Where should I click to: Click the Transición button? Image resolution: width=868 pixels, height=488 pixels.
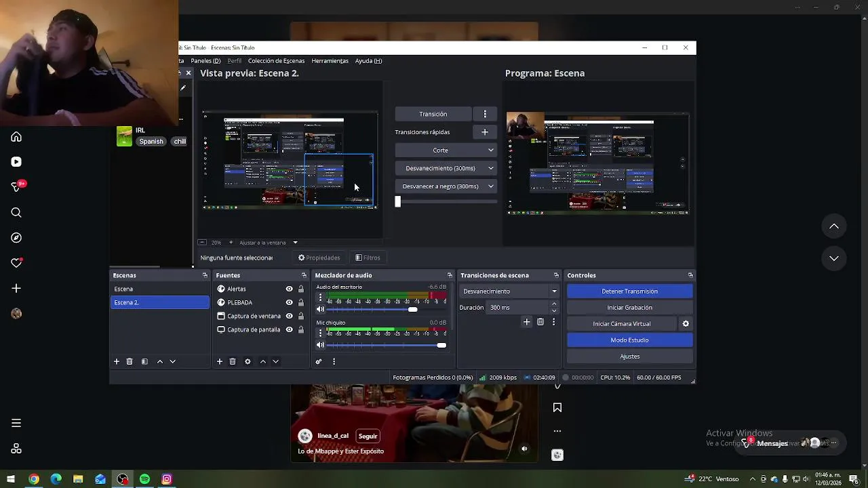433,114
